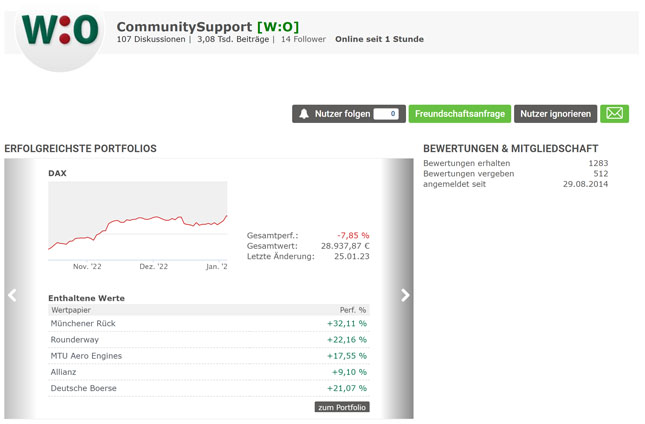The width and height of the screenshot is (645, 424).
Task: Click angemeldet seit date 29.08.2014
Action: point(585,184)
